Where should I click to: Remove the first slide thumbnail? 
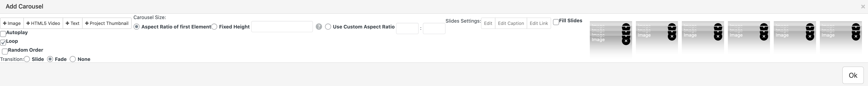626,41
